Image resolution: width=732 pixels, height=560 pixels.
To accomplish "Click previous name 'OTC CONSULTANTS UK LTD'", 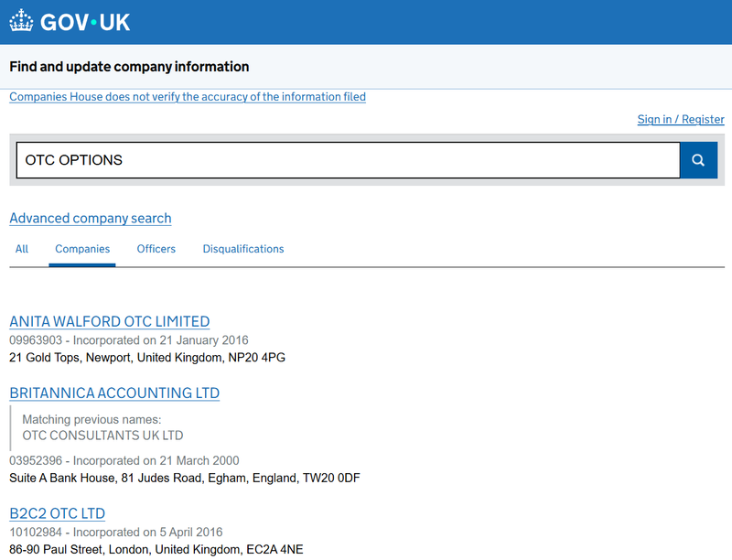I will point(102,436).
